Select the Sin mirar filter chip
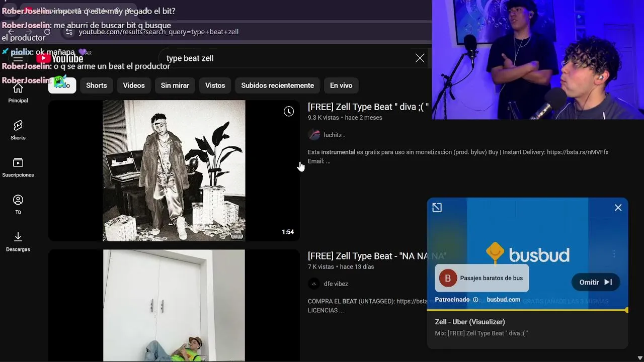 click(175, 85)
